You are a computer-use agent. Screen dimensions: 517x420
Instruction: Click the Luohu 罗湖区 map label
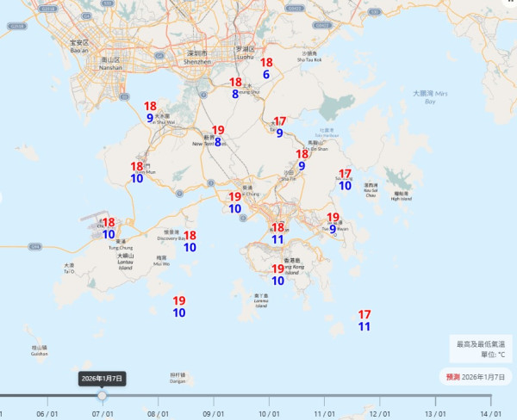246,52
